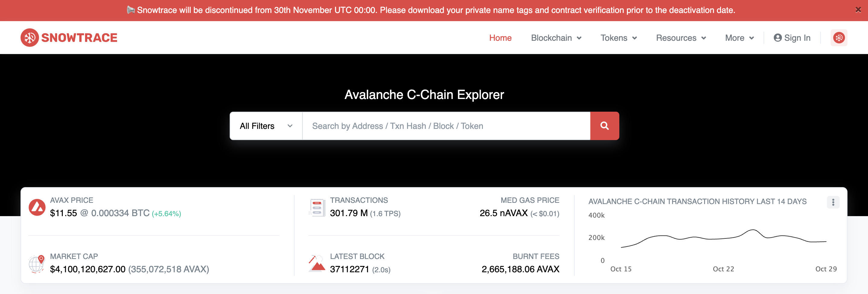Click the market cap globe icon
The height and width of the screenshot is (294, 868).
point(37,264)
